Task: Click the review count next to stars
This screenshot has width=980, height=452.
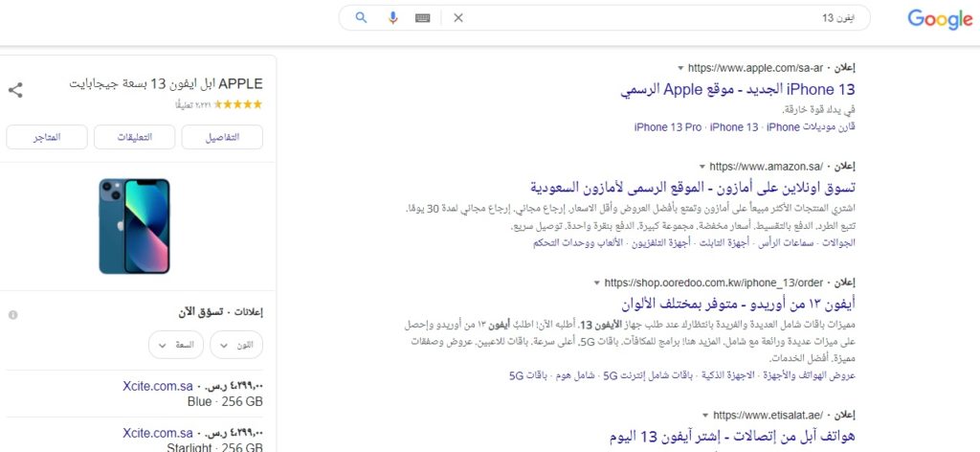Action: pos(193,105)
